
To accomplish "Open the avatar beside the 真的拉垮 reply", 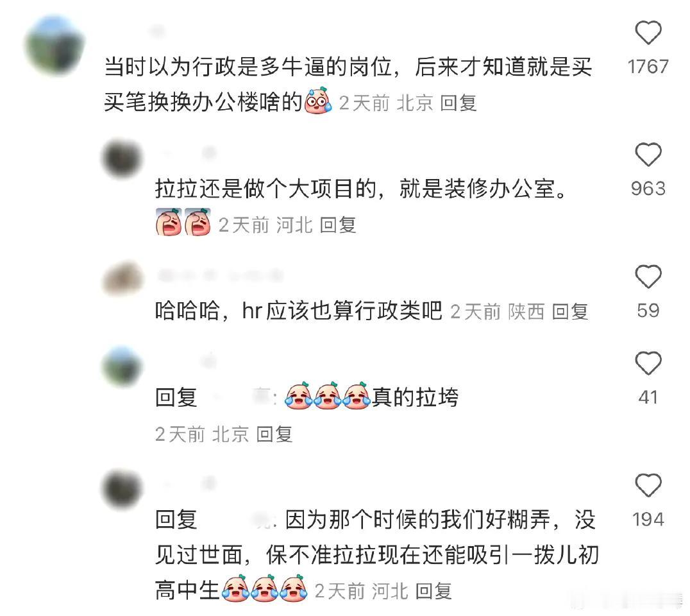I will point(122,367).
